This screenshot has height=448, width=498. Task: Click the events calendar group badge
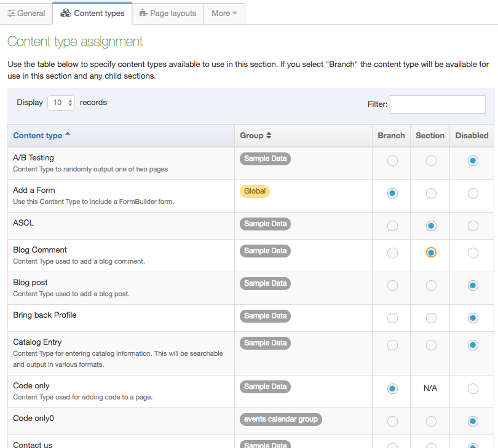coord(280,419)
